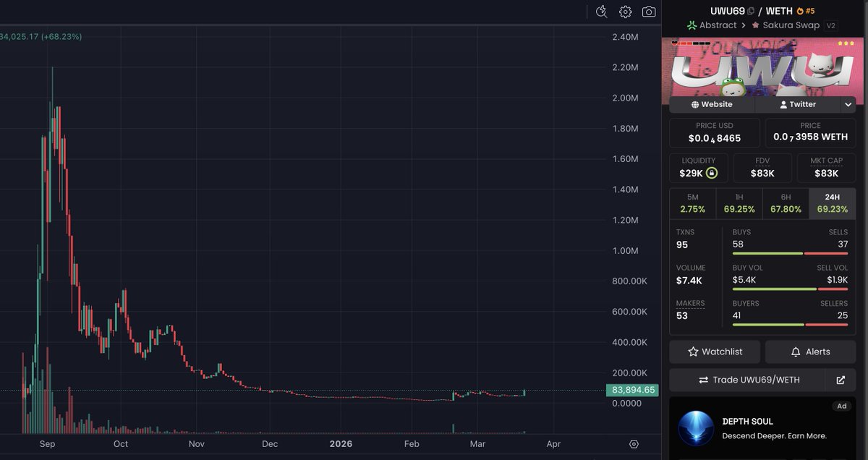
Task: Click the buys versus sells ratio bar
Action: 790,254
